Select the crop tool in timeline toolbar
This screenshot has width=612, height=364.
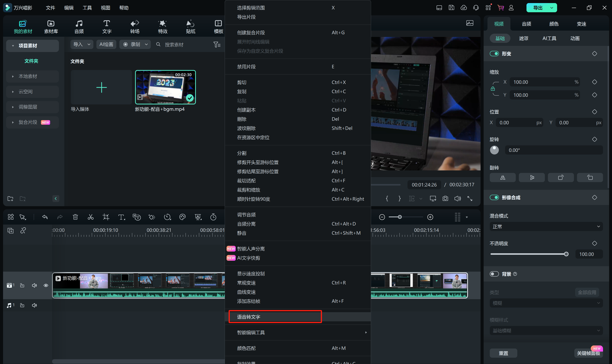[x=106, y=217]
